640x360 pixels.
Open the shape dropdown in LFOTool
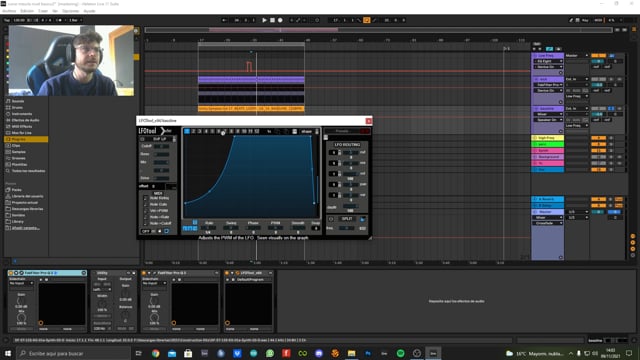tap(307, 131)
